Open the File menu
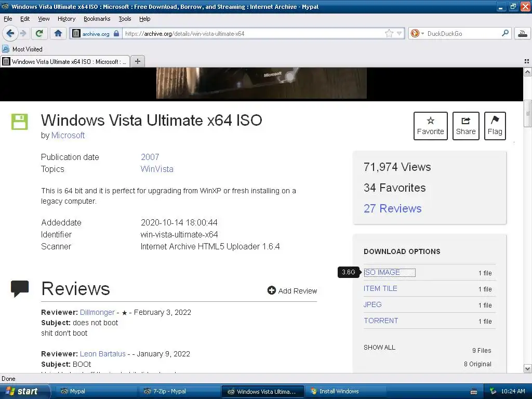 pyautogui.click(x=8, y=19)
